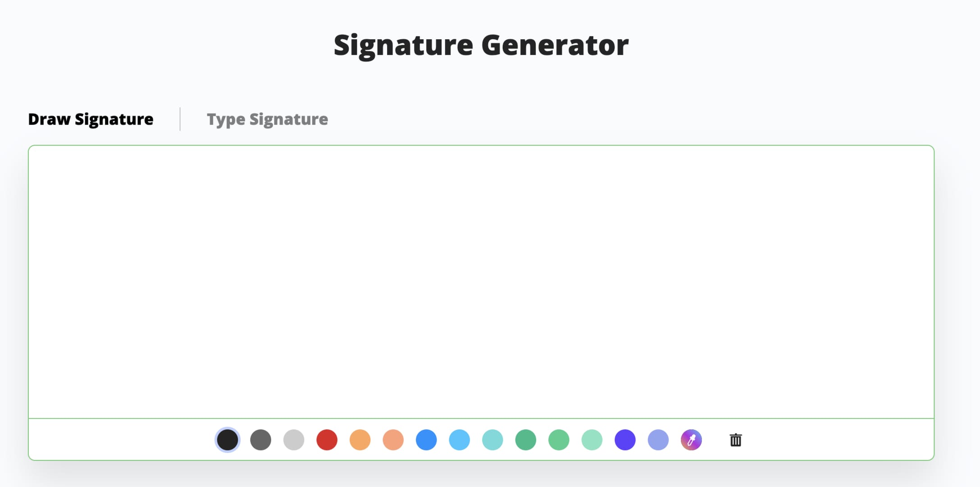This screenshot has height=487, width=980.
Task: Select the pale mint green swatch
Action: click(592, 440)
